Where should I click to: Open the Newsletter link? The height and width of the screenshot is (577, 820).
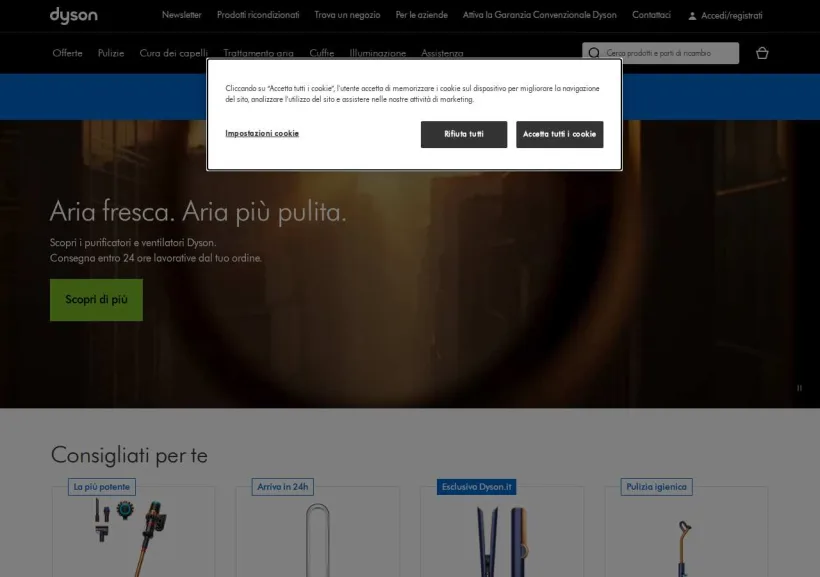point(181,15)
